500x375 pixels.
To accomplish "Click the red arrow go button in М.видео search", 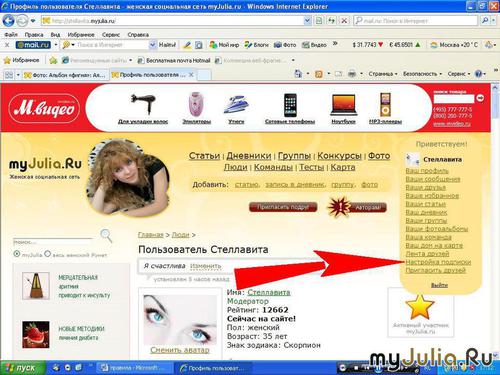I will pyautogui.click(x=480, y=98).
